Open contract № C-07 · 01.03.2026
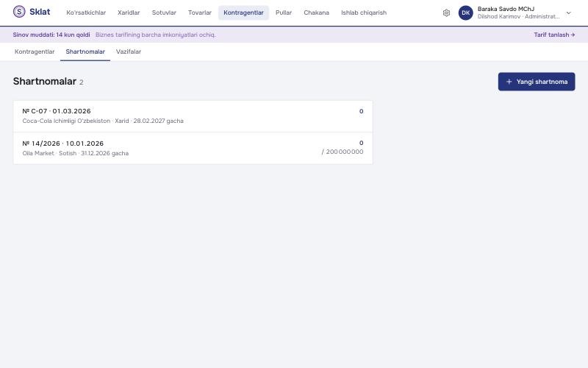588x368 pixels. point(193,116)
